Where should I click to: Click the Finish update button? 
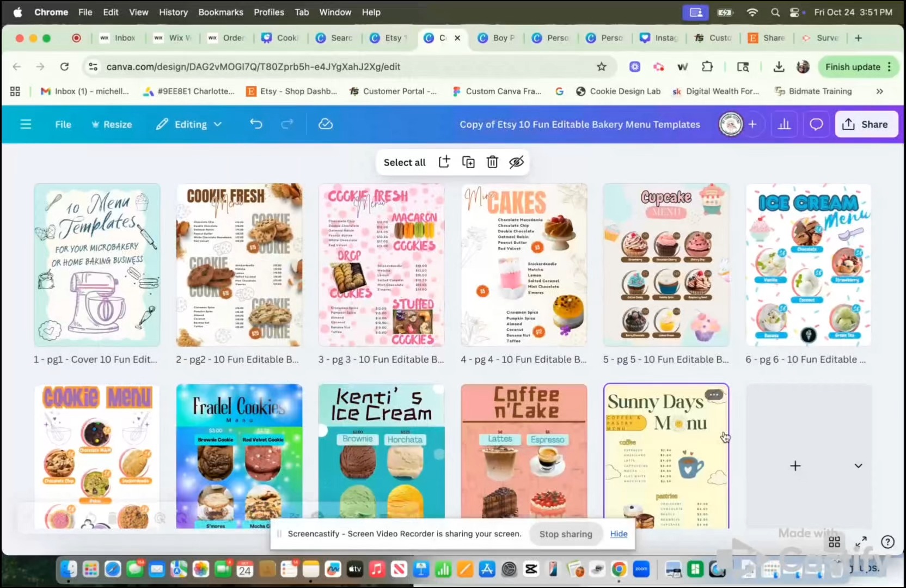tap(853, 66)
